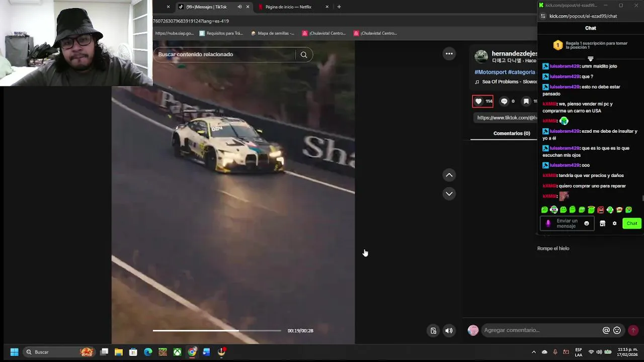
Task: Send message with the green Chat button
Action: 632,224
